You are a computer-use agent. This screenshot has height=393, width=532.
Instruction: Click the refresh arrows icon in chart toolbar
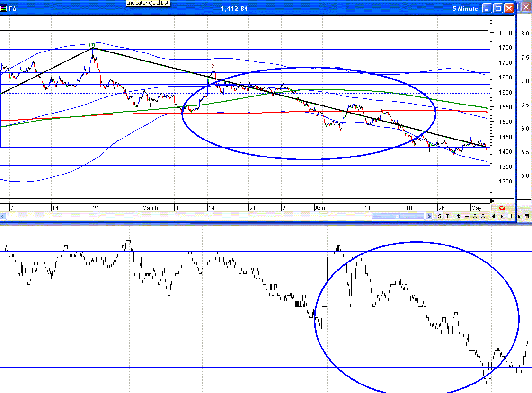coord(440,216)
